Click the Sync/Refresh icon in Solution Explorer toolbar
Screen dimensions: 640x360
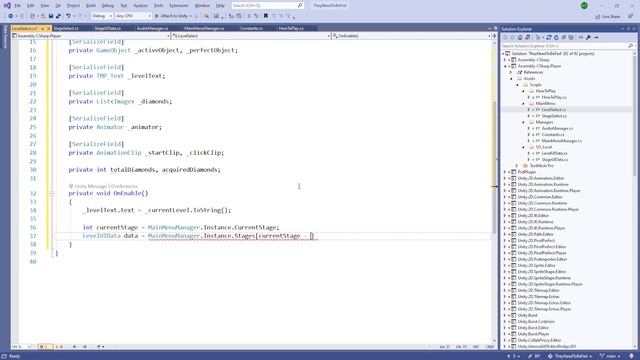pyautogui.click(x=549, y=37)
